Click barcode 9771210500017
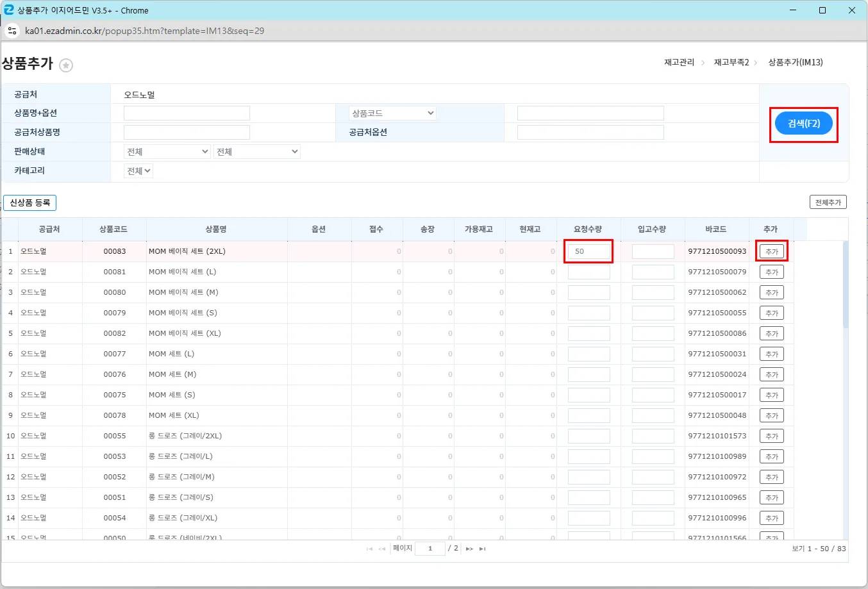The image size is (868, 589). (x=717, y=395)
